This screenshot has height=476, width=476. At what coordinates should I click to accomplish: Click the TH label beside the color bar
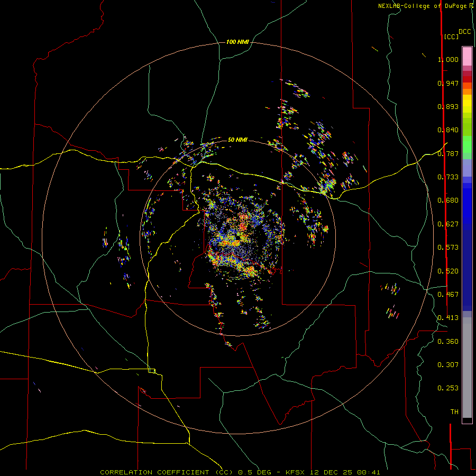pyautogui.click(x=454, y=411)
